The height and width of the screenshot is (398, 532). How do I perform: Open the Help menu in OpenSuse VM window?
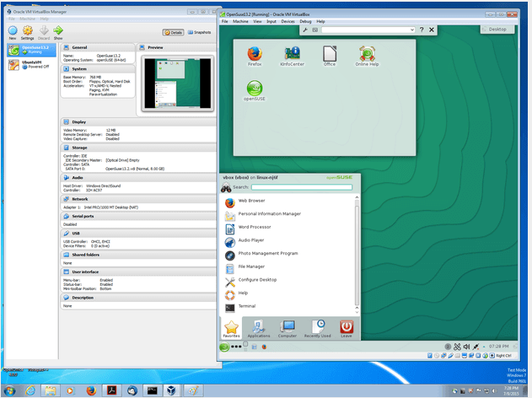[x=320, y=21]
